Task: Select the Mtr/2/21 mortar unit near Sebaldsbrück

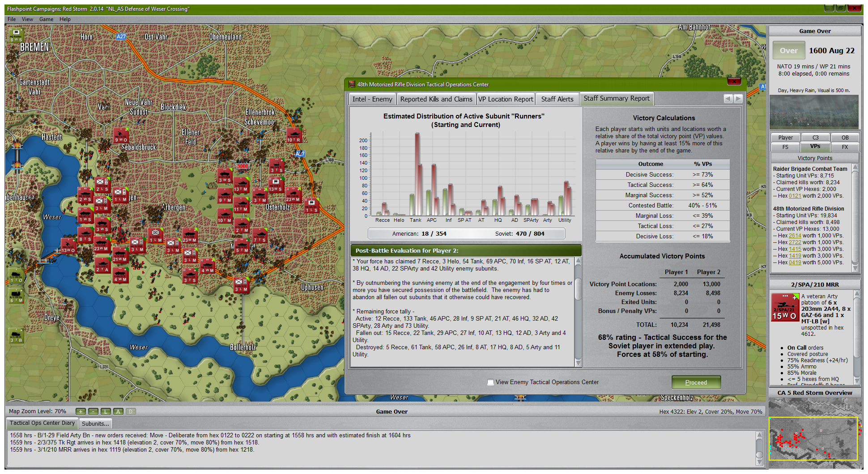Action: [121, 135]
